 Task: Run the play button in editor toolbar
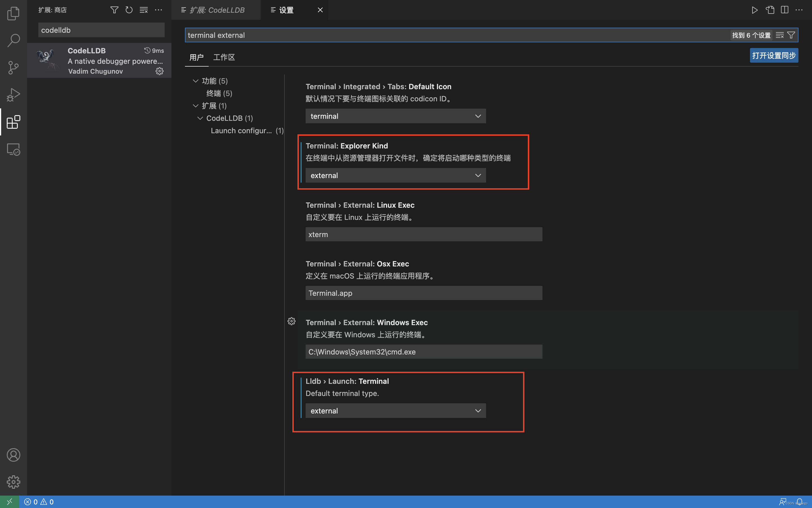pos(754,10)
